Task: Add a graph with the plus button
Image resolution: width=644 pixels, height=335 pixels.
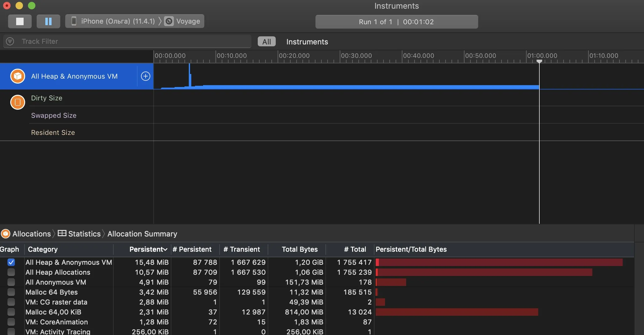Action: [x=146, y=76]
